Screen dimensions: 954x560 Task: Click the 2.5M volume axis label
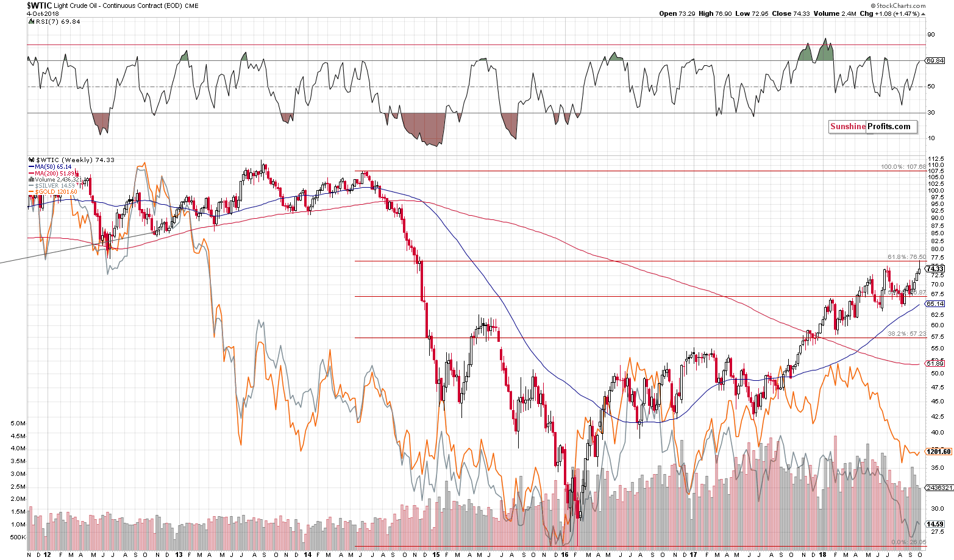18,486
